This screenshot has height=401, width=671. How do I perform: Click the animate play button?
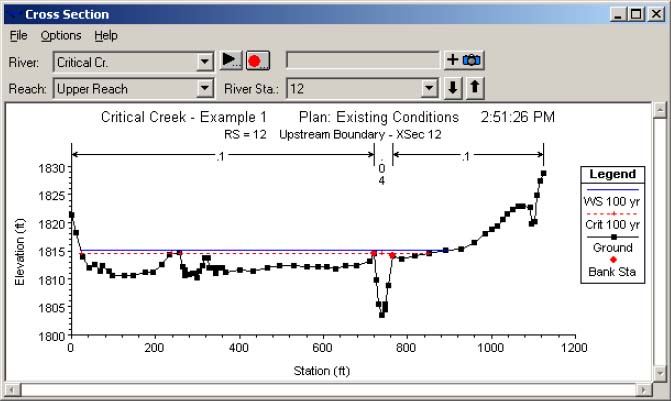[231, 61]
